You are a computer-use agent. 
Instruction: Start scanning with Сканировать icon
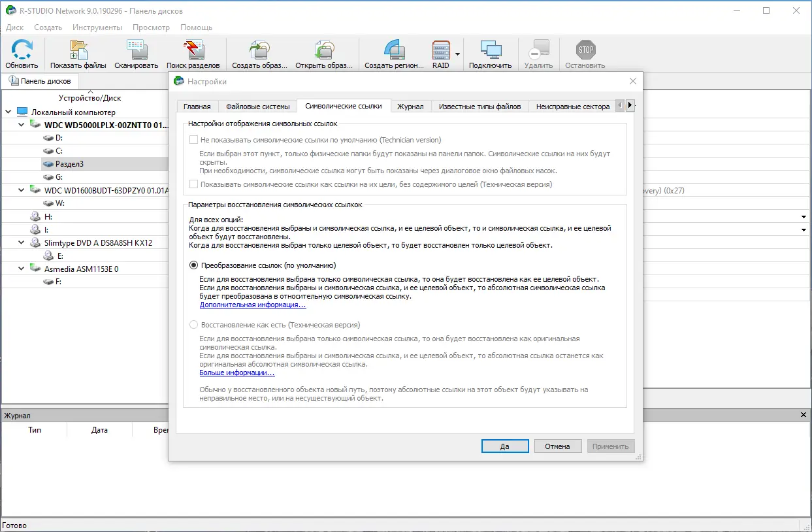(137, 50)
